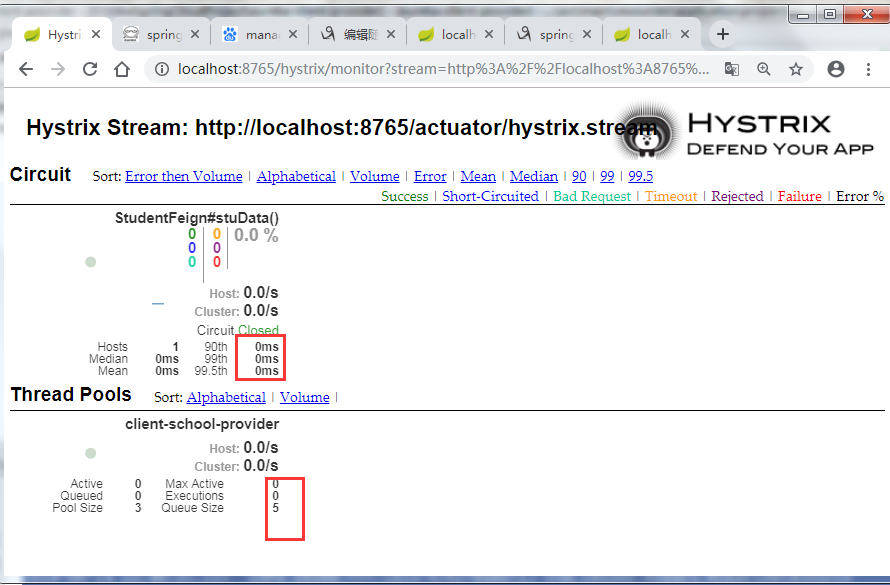Screen dimensions: 890x585
Task: Switch to the first spring tab
Action: [x=159, y=35]
